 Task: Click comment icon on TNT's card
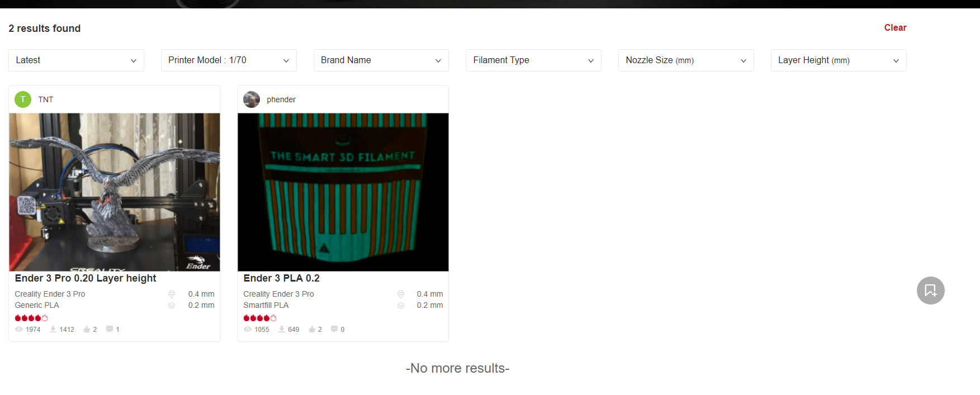click(x=110, y=329)
